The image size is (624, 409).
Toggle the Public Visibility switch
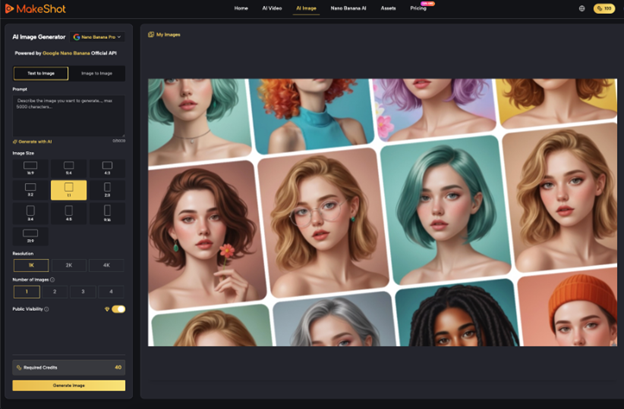coord(118,309)
